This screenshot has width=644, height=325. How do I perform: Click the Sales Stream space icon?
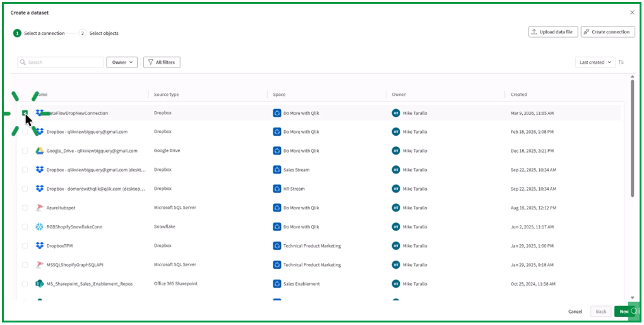(x=277, y=170)
